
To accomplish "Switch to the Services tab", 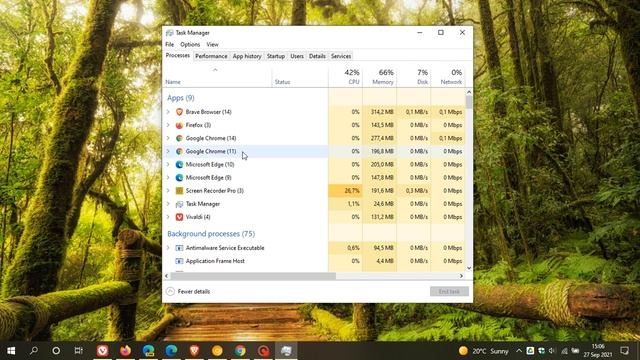I will click(x=341, y=56).
